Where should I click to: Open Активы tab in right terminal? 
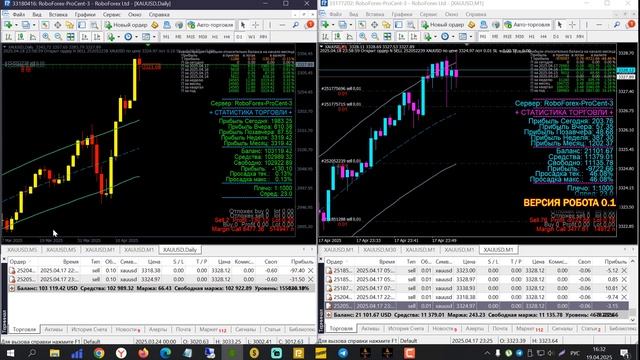point(370,329)
